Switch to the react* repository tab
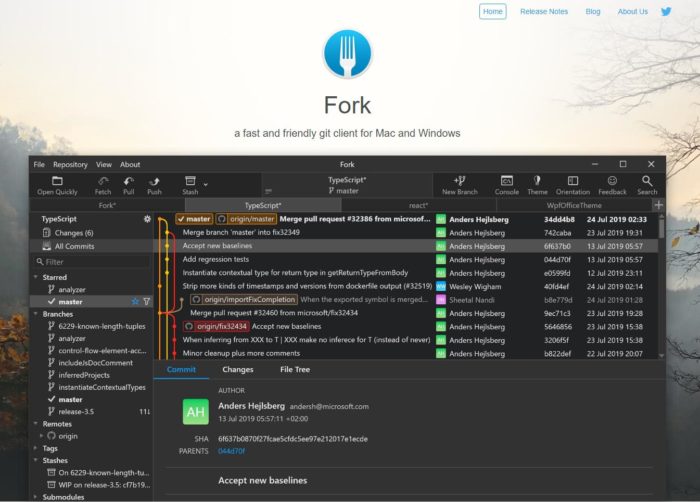The width and height of the screenshot is (700, 502). [x=418, y=205]
